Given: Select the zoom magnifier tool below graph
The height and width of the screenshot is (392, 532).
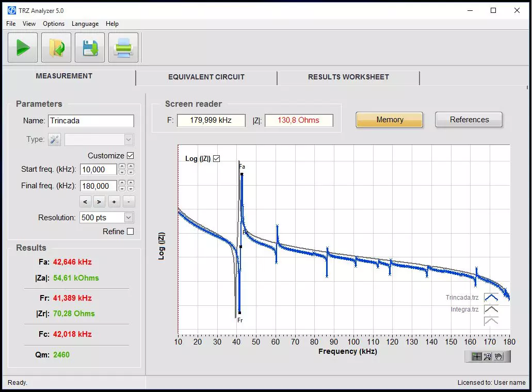Looking at the screenshot, I should [488, 356].
